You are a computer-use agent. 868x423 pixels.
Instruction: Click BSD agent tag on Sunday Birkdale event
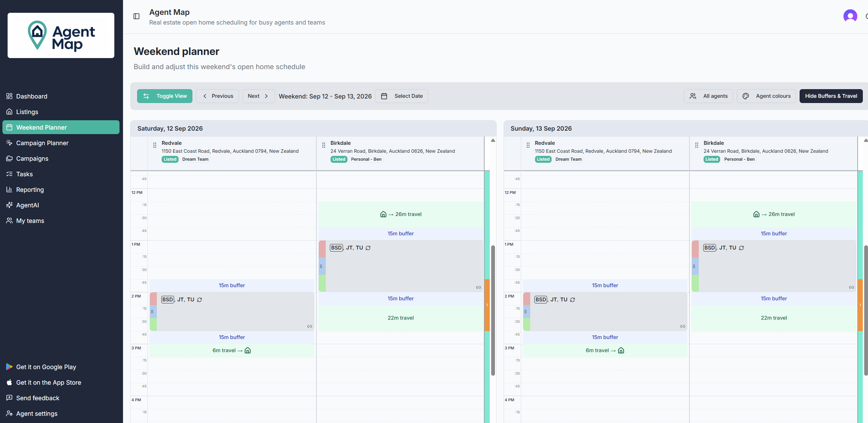(x=709, y=248)
